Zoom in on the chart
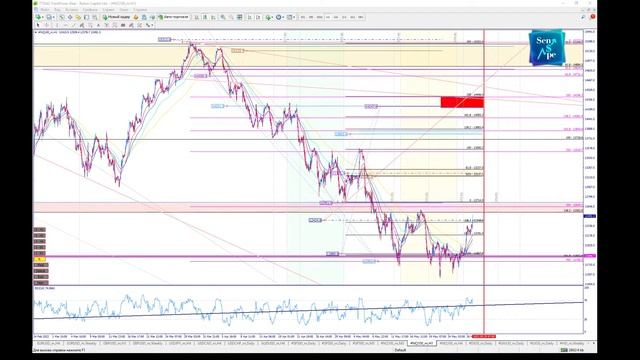This screenshot has height=360, width=640. (223, 17)
